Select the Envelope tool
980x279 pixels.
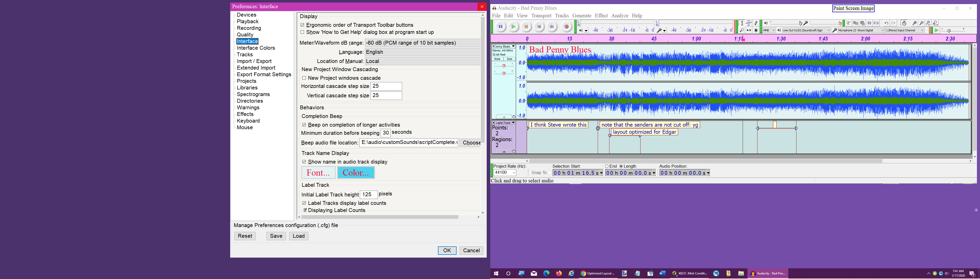[x=749, y=23]
